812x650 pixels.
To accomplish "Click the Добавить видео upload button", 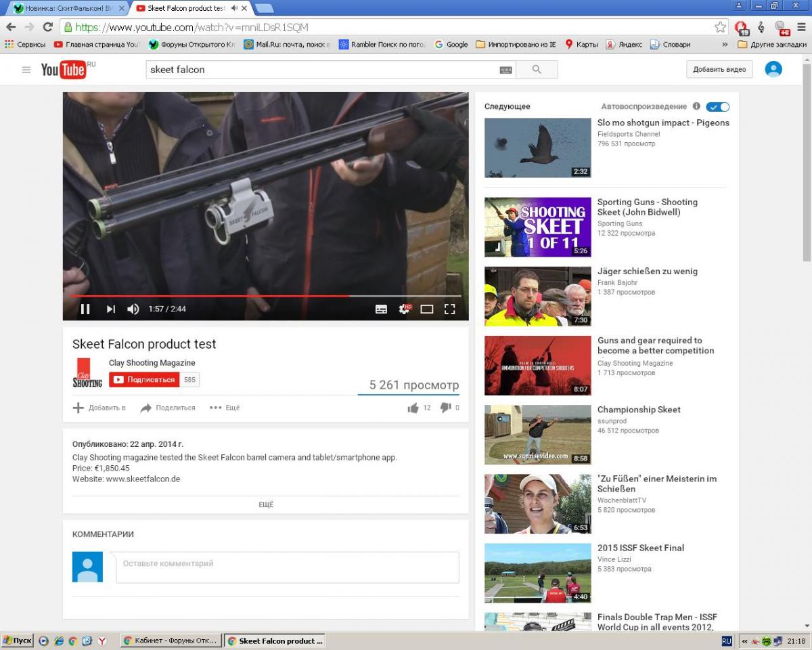I will coord(719,69).
